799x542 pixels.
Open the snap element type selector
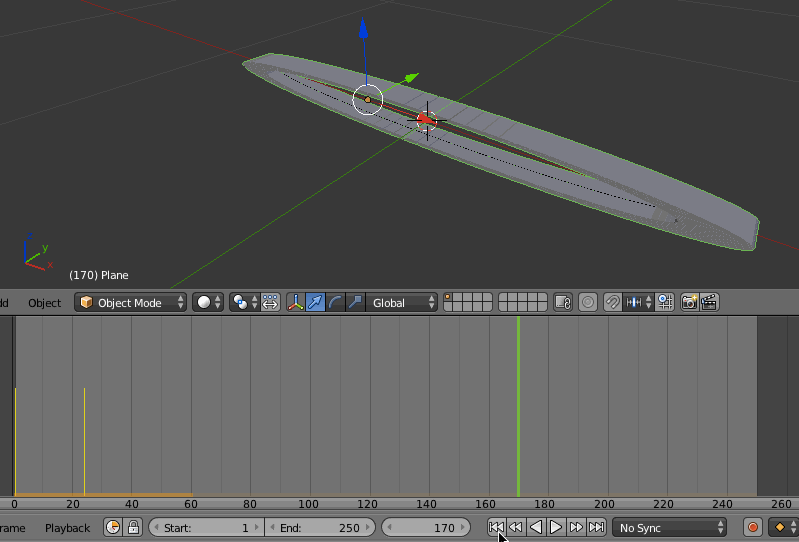[638, 303]
